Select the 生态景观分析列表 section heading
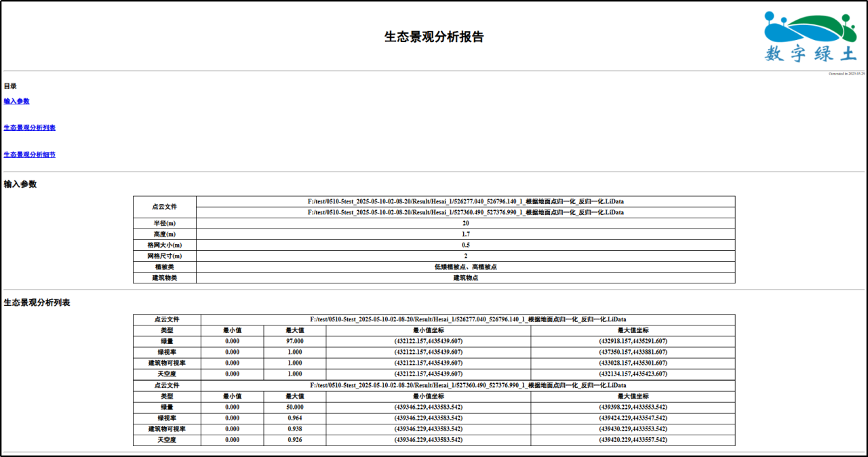 [37, 302]
